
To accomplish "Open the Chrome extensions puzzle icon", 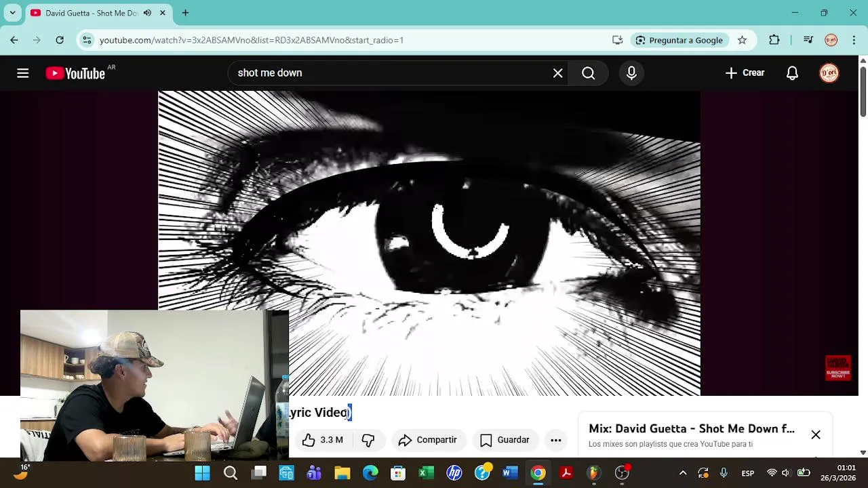I will 774,40.
